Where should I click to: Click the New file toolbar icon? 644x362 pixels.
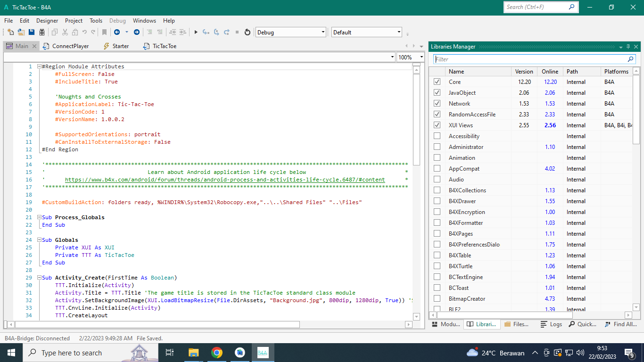11,32
